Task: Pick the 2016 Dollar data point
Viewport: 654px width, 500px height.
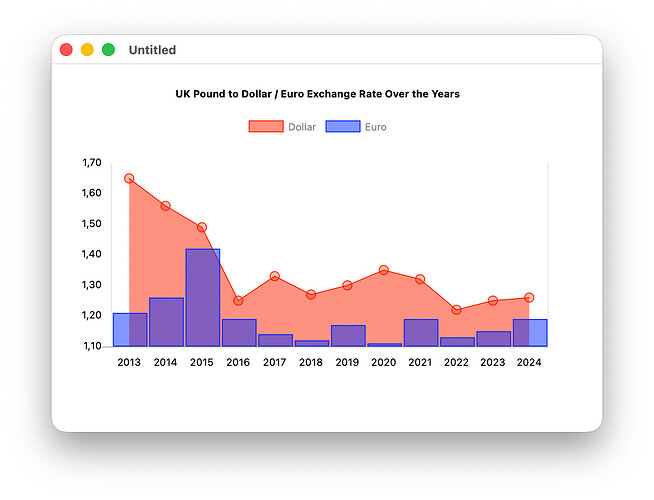Action: tap(238, 301)
